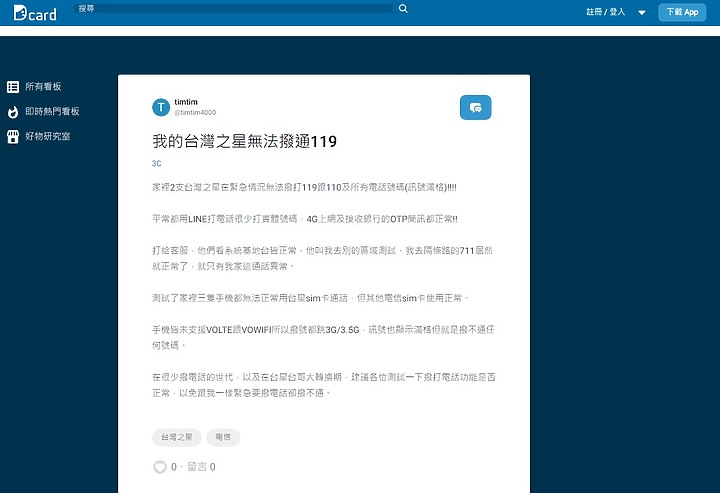Click paragraph starting 手機皆未支援VOLTE
The width and height of the screenshot is (720, 493).
coord(323,337)
